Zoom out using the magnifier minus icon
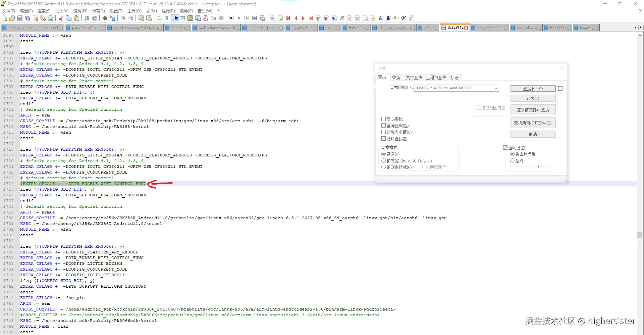Screen dimensions: 644x335 (x=131, y=18)
